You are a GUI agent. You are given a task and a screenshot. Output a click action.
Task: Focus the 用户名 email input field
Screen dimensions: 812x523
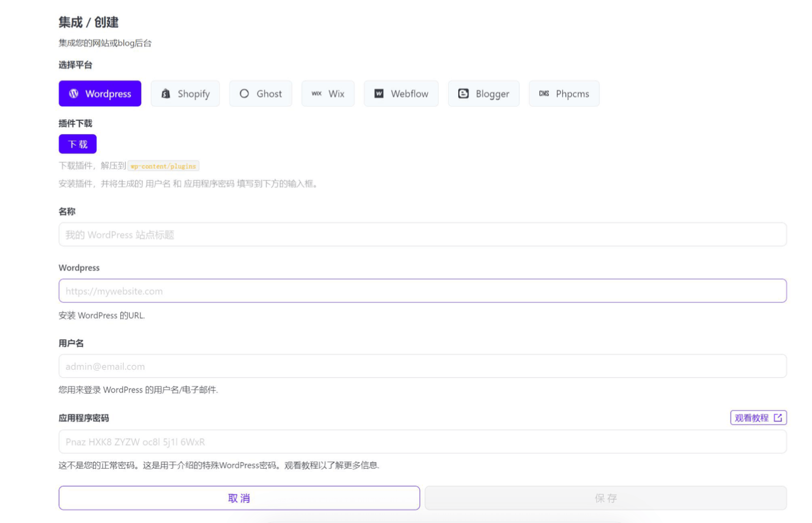tap(423, 366)
